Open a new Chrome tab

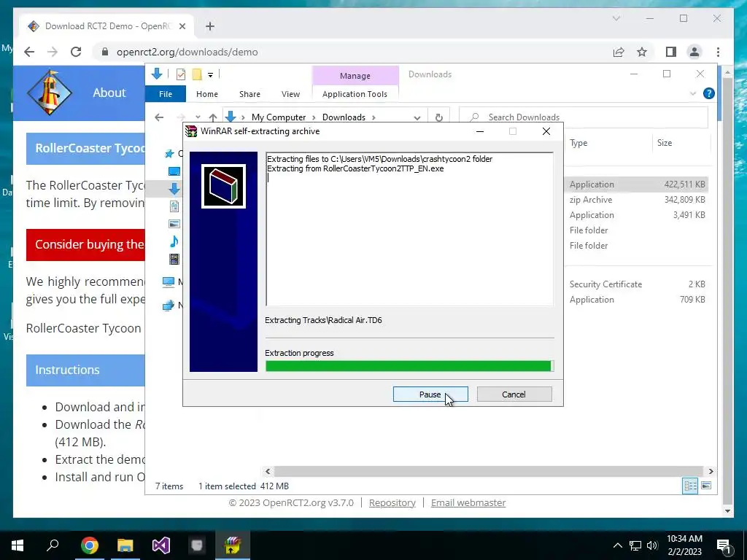(x=210, y=26)
